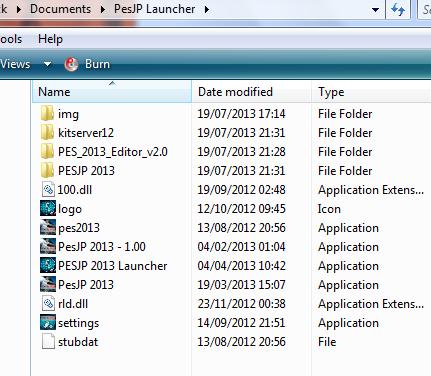Select the 100.dll file icon
The image size is (431, 376).
pos(48,190)
